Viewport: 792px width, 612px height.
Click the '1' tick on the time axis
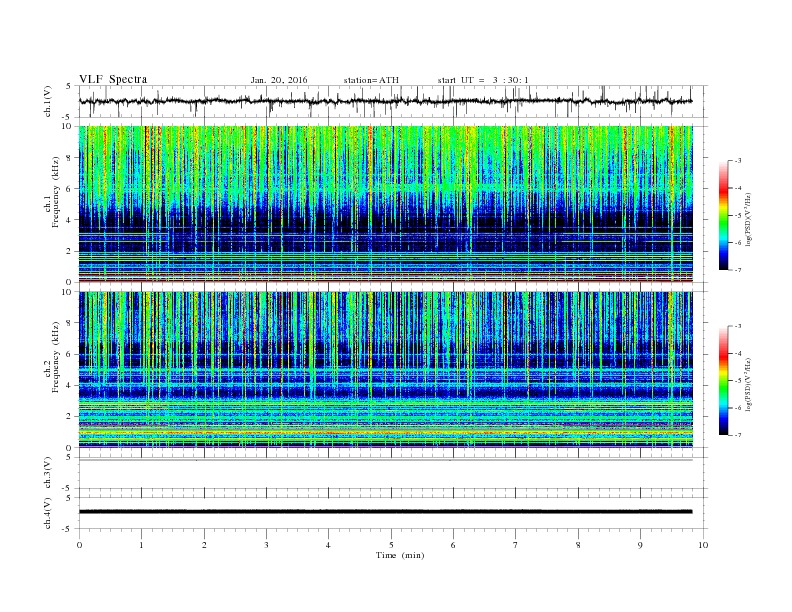[x=141, y=545]
